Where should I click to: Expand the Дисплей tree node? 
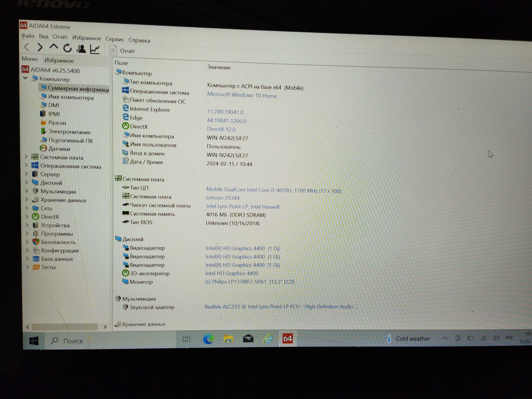27,182
